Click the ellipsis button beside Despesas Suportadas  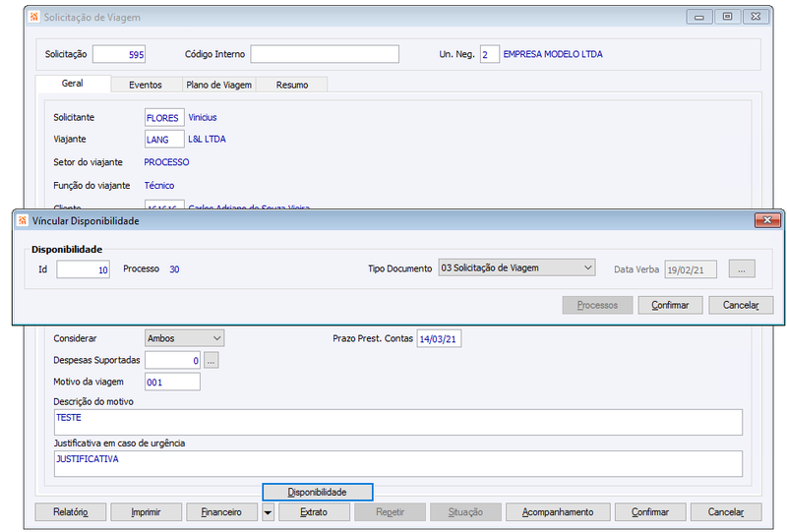point(212,360)
